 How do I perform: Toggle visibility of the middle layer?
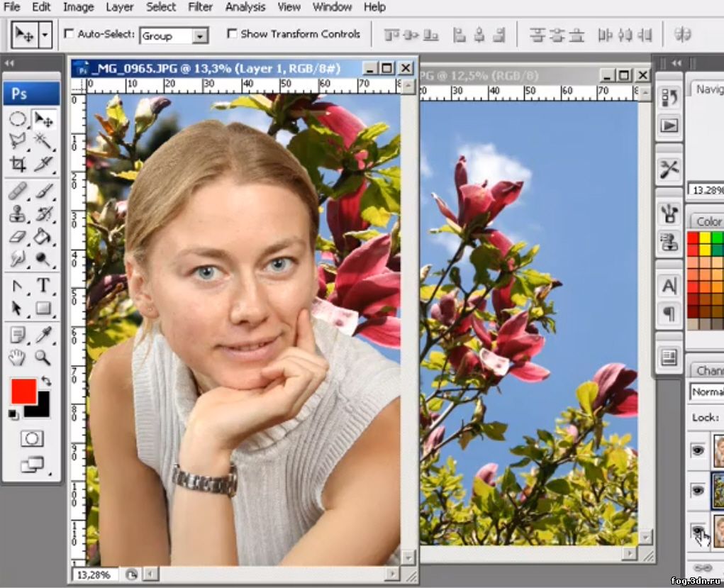[698, 489]
